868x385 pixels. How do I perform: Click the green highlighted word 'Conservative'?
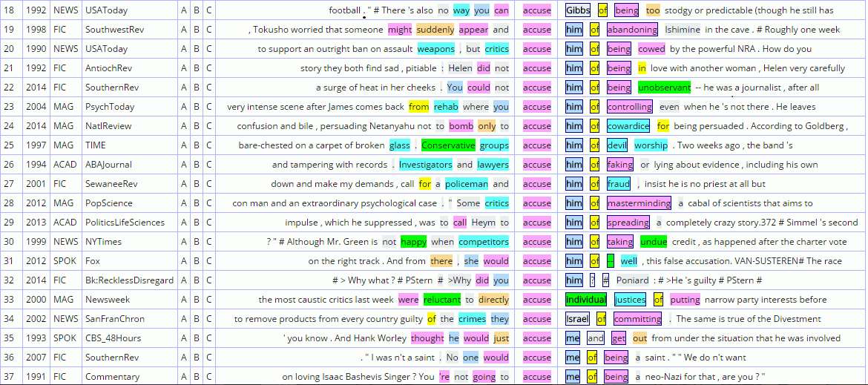point(448,145)
